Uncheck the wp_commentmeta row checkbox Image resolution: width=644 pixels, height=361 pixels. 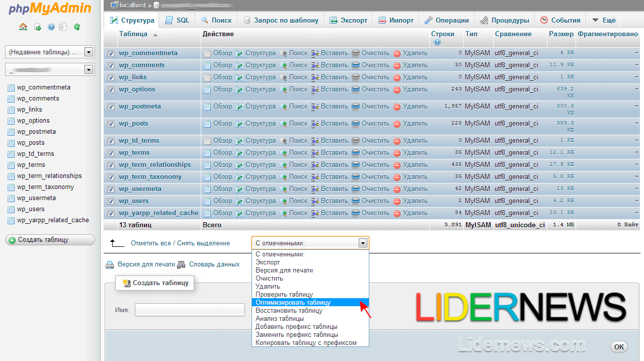(111, 53)
